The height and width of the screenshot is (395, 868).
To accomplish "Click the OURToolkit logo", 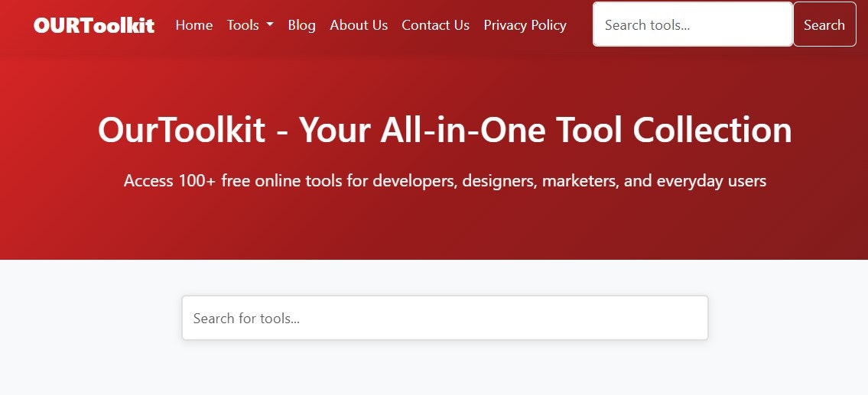I will coord(94,25).
